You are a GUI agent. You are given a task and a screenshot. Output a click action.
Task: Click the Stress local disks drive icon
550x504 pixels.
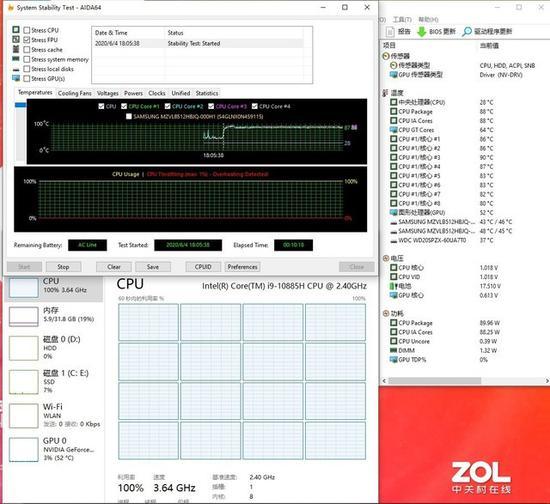(x=16, y=69)
